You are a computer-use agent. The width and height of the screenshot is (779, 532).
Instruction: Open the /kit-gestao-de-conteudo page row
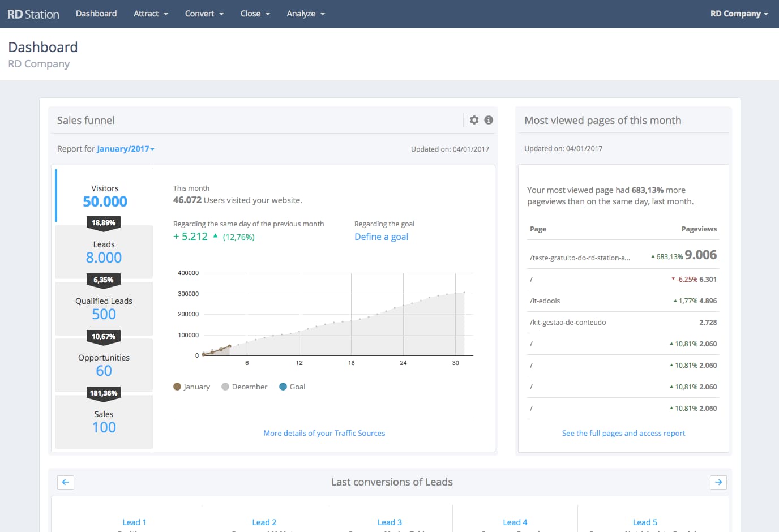[x=568, y=323]
